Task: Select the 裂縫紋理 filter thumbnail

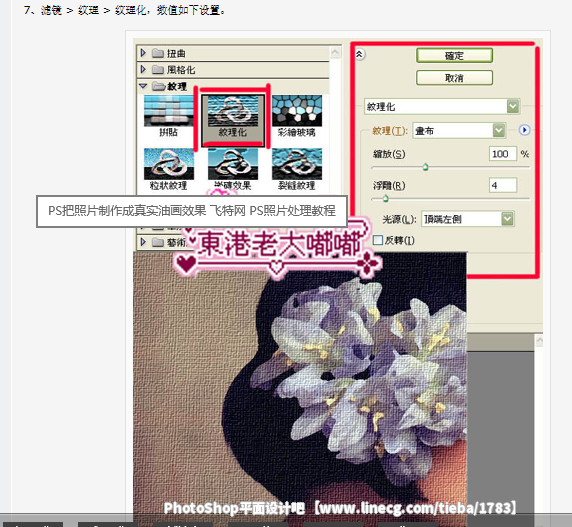Action: point(297,169)
